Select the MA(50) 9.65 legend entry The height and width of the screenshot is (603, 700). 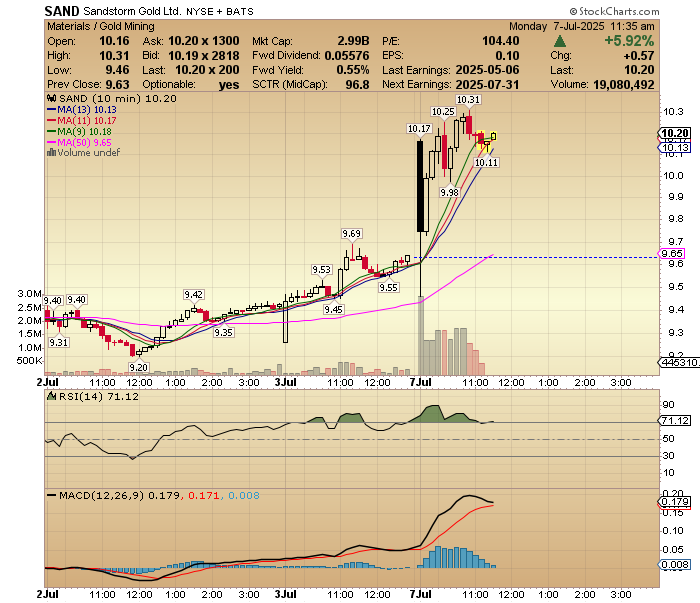[79, 142]
